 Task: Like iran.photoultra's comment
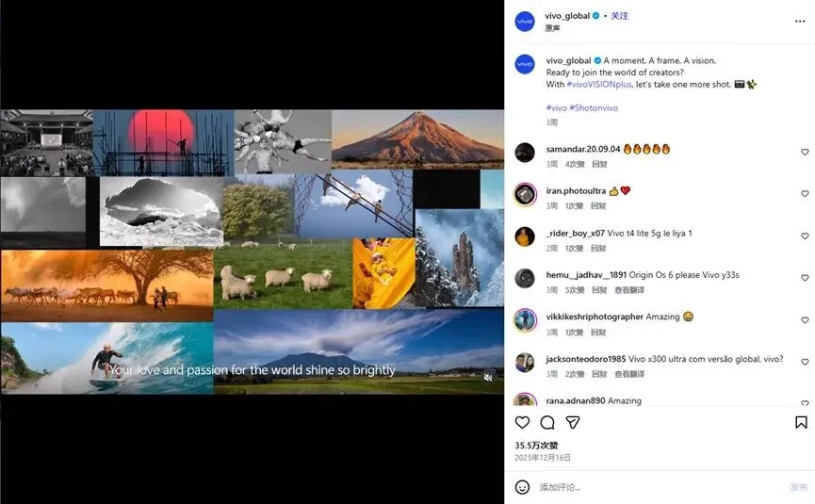(x=805, y=194)
